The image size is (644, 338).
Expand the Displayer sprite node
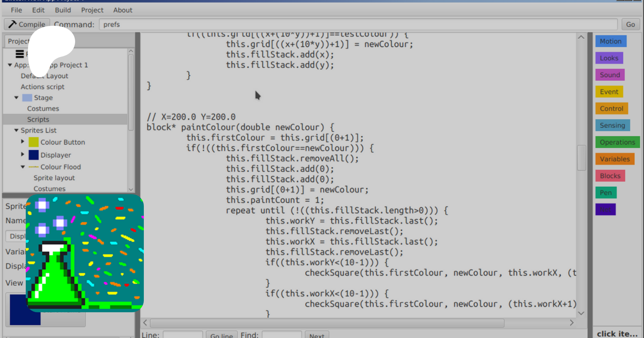23,155
